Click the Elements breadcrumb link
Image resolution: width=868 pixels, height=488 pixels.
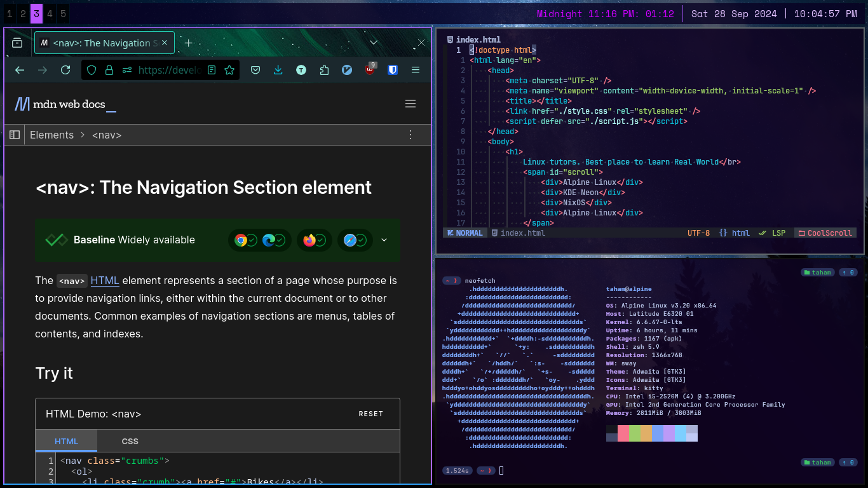[x=51, y=135]
